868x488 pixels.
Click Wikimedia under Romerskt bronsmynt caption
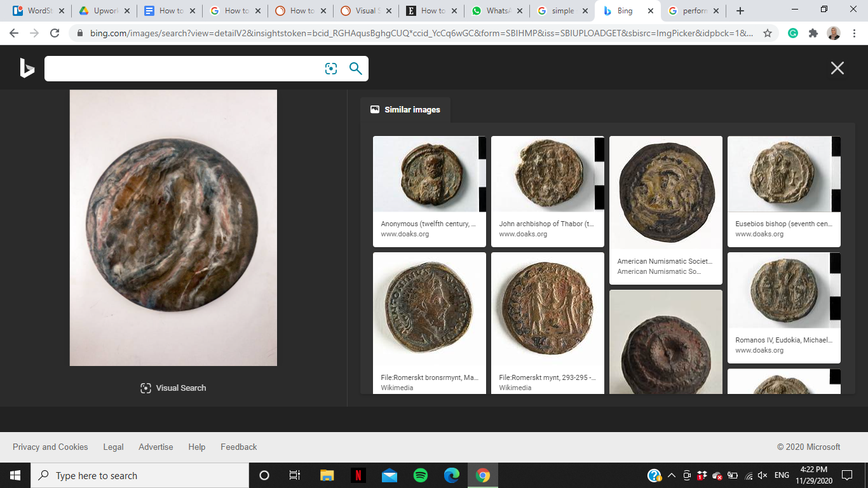397,388
